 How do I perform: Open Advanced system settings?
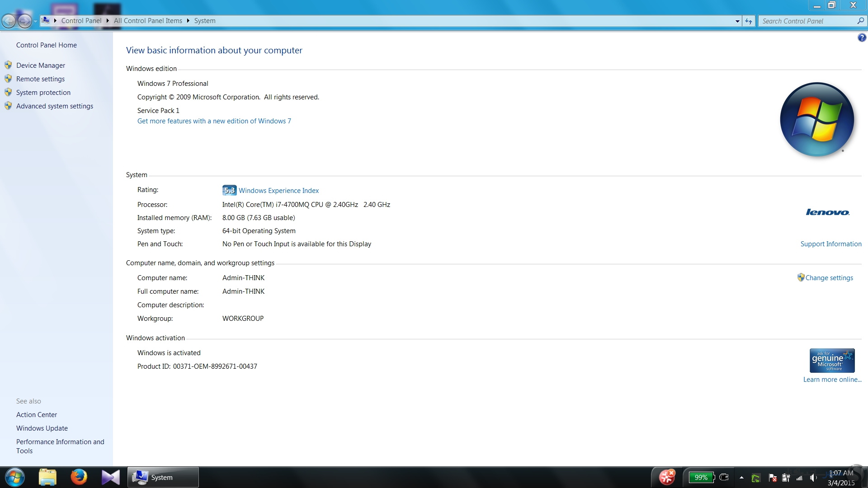(55, 106)
